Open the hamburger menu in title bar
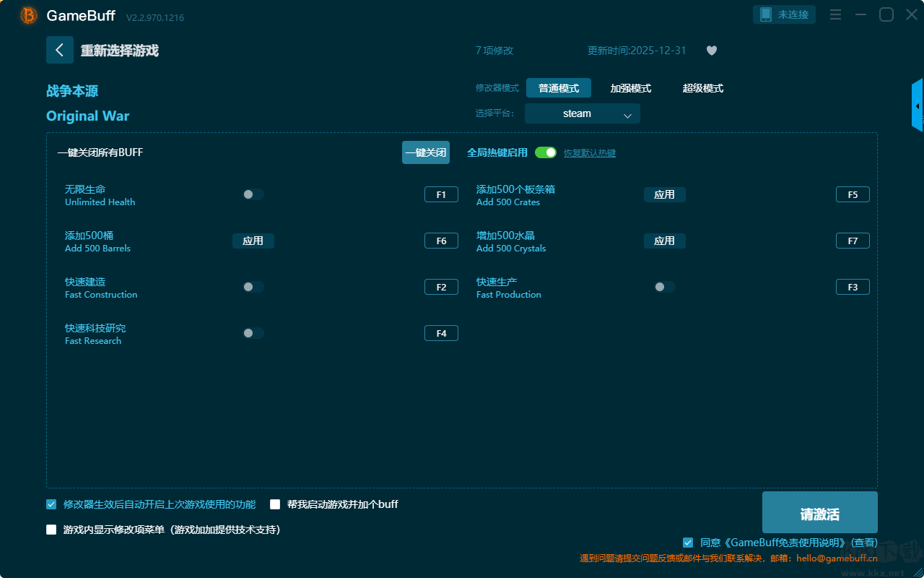 [x=835, y=14]
